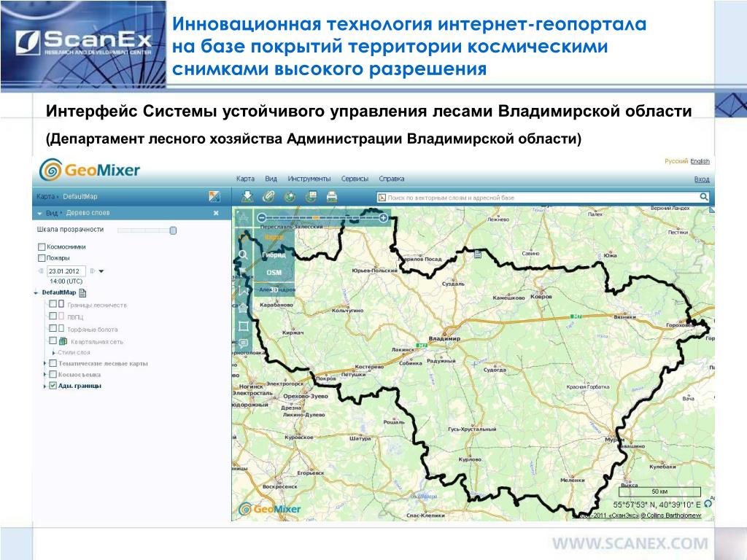Click the document icon beside DefaultMap
This screenshot has height=560, width=747.
click(x=82, y=292)
